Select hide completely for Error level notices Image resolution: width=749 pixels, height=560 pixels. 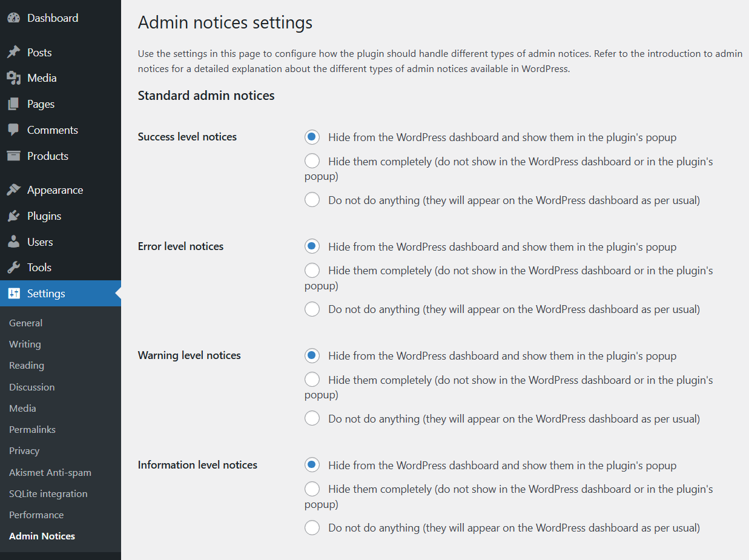(x=312, y=270)
